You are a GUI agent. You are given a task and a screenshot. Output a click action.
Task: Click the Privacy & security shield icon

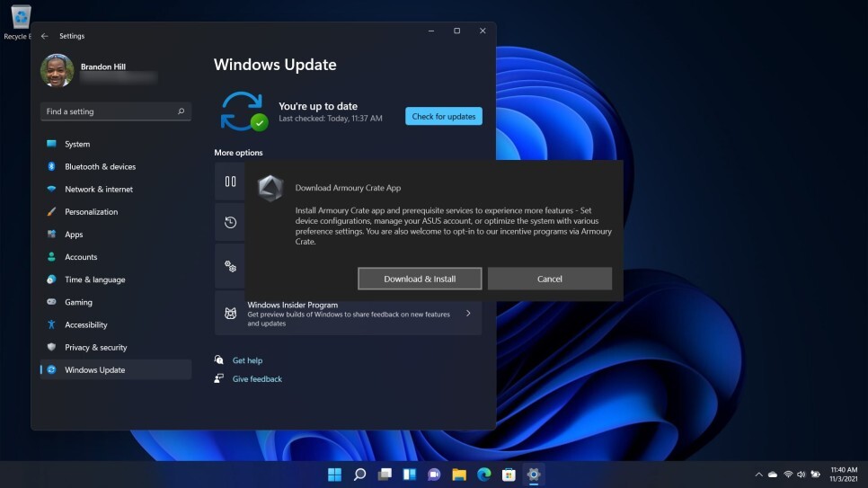(51, 347)
